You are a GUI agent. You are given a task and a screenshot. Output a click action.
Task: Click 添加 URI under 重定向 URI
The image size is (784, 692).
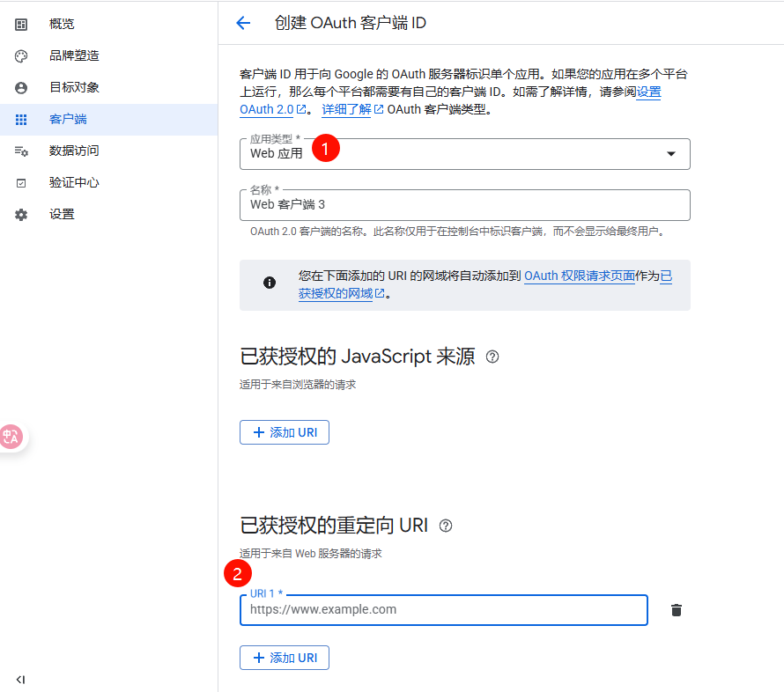[x=284, y=658]
